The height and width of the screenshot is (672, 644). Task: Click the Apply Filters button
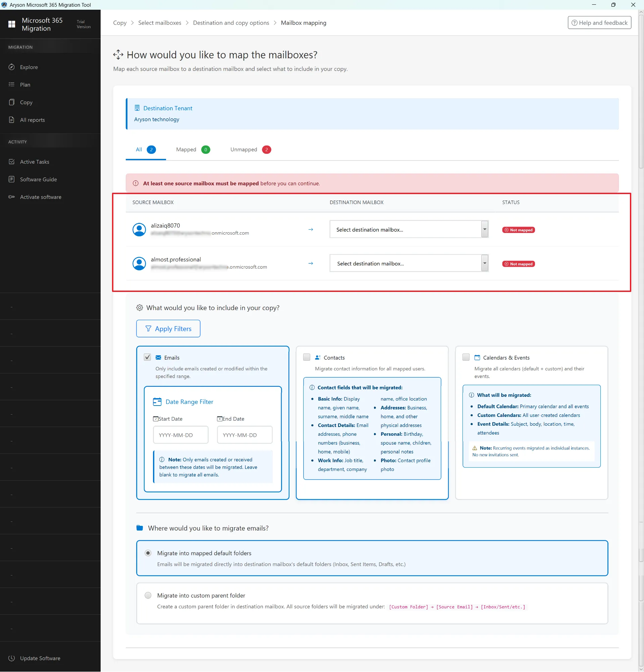point(168,328)
